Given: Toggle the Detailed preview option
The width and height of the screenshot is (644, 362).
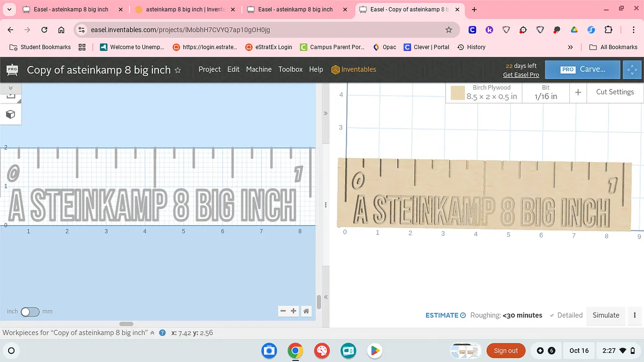Looking at the screenshot, I should coord(566,315).
